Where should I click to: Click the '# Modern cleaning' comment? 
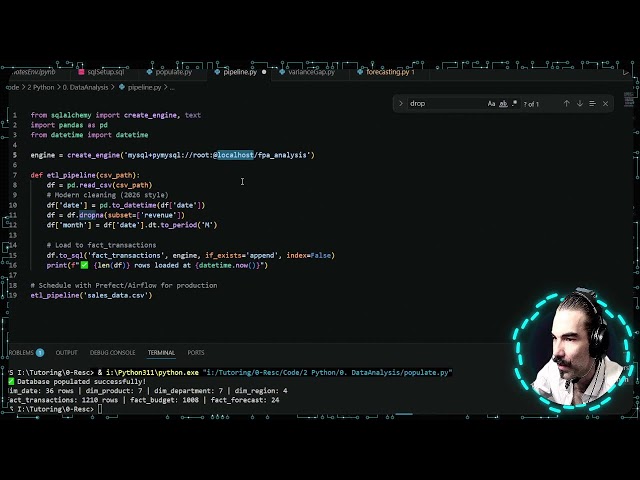click(107, 195)
